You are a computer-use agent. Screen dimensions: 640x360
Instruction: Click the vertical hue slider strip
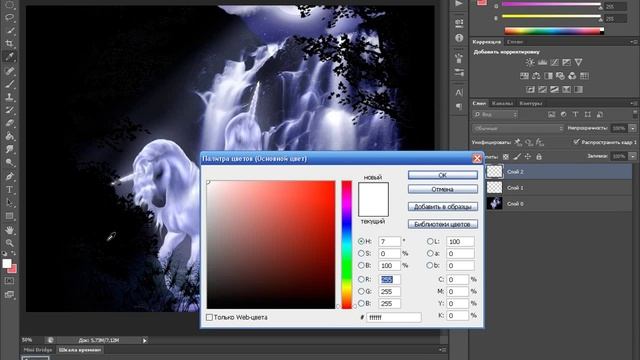347,244
